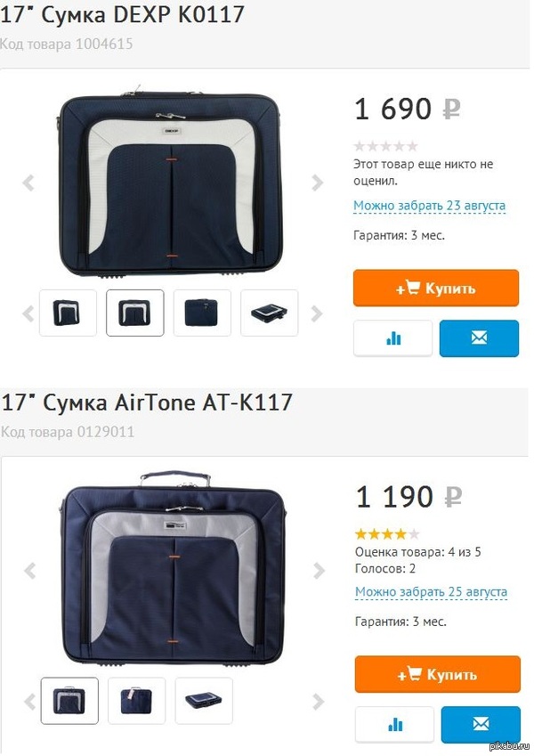The width and height of the screenshot is (534, 756).
Task: Show next main image of DEXP bag
Action: click(x=318, y=183)
